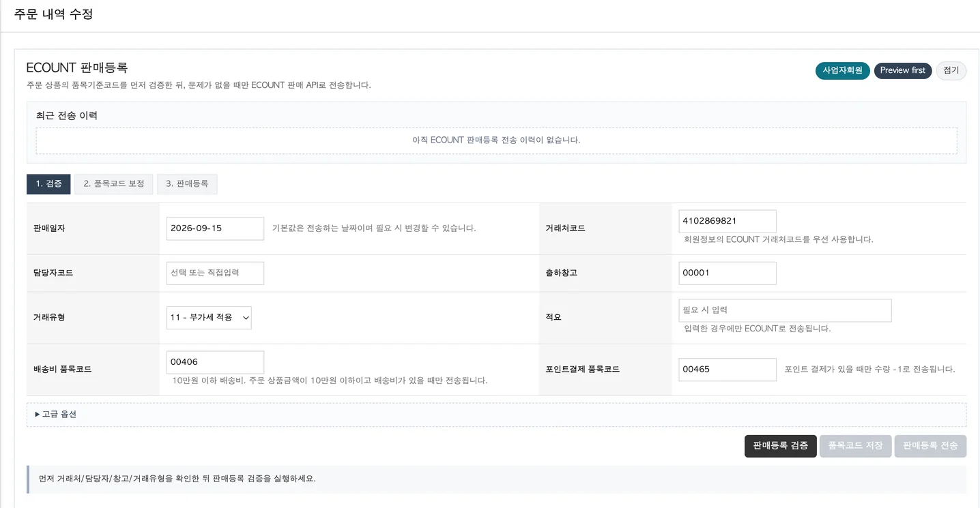Click the 배송비 품목코드 input field

point(215,362)
